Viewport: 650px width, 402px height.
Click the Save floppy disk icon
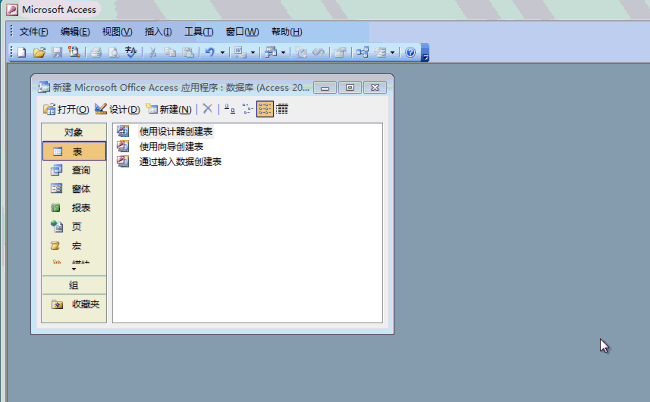pyautogui.click(x=57, y=53)
